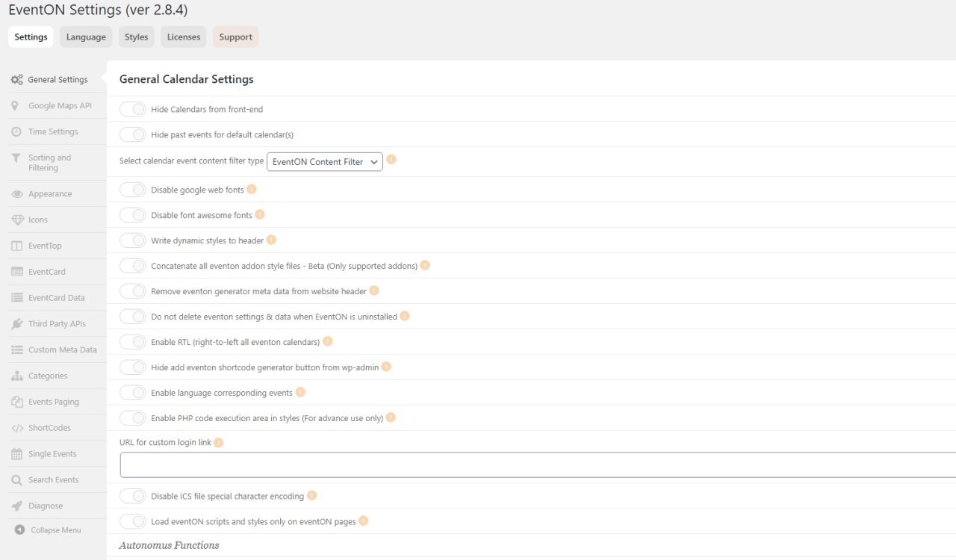Screen dimensions: 956x560
Task: Turn on Write dynamic styles to header
Action: 132,240
